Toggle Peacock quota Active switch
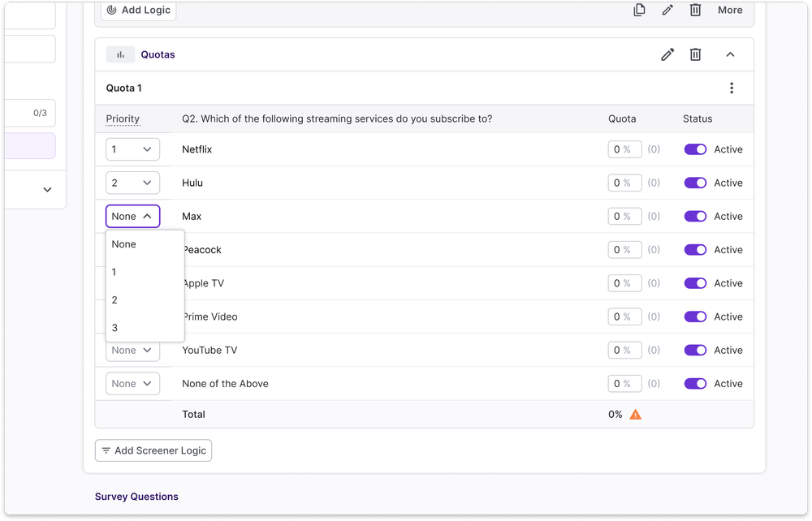The image size is (812, 521). (x=695, y=250)
